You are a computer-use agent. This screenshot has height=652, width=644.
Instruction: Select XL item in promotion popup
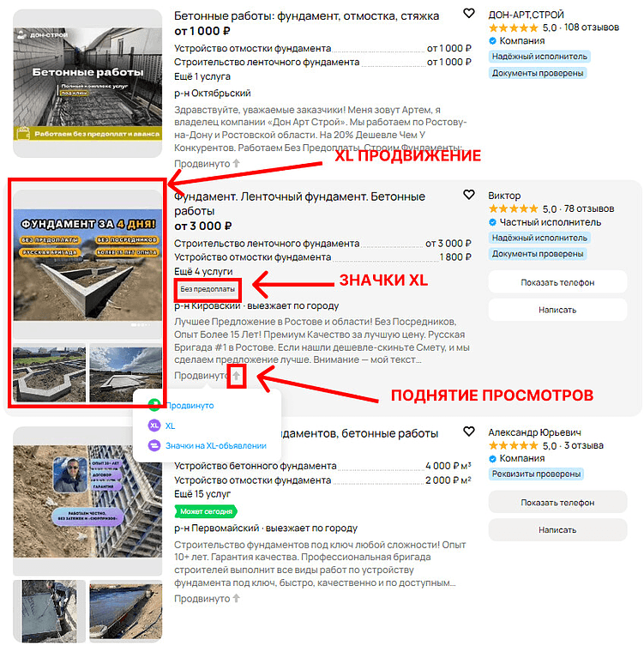click(170, 426)
